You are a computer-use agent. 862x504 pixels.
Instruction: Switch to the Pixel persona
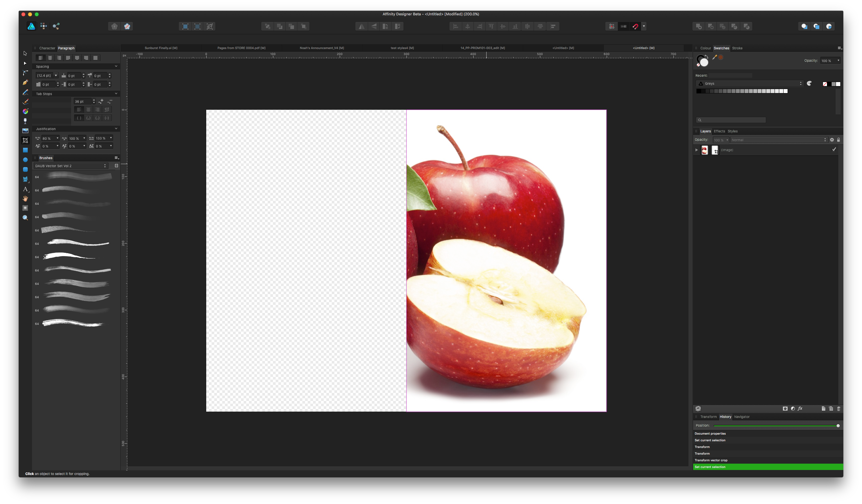43,26
